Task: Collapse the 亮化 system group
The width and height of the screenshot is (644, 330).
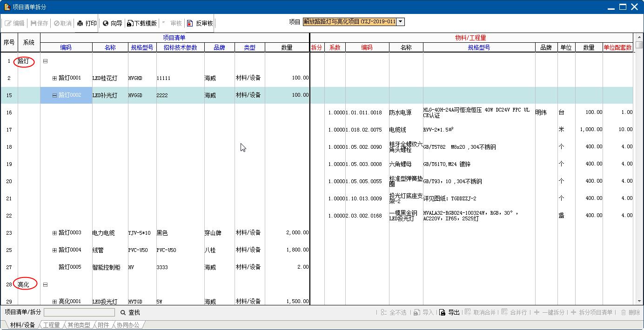Action: (x=45, y=284)
